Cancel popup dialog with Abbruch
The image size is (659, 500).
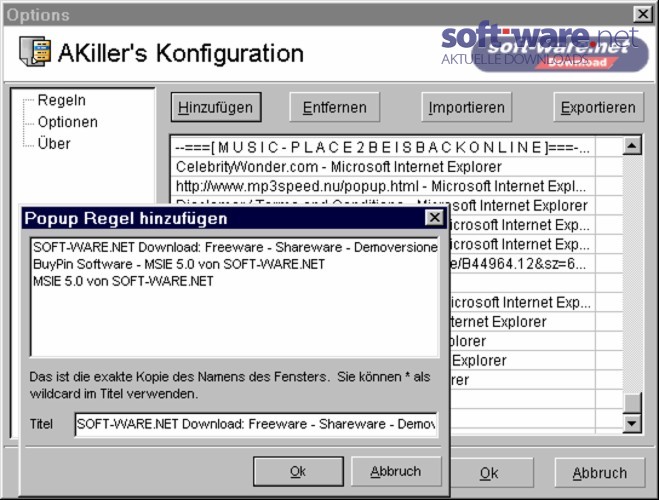[x=396, y=471]
